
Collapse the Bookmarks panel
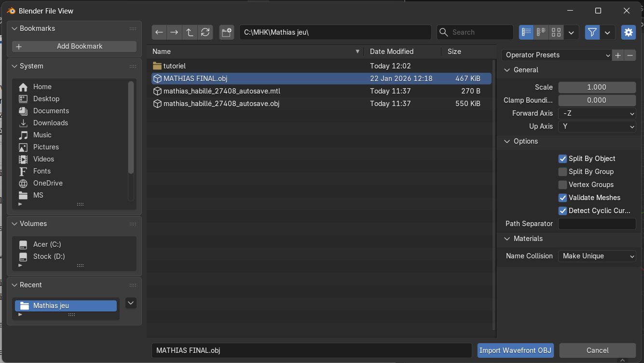tap(14, 28)
